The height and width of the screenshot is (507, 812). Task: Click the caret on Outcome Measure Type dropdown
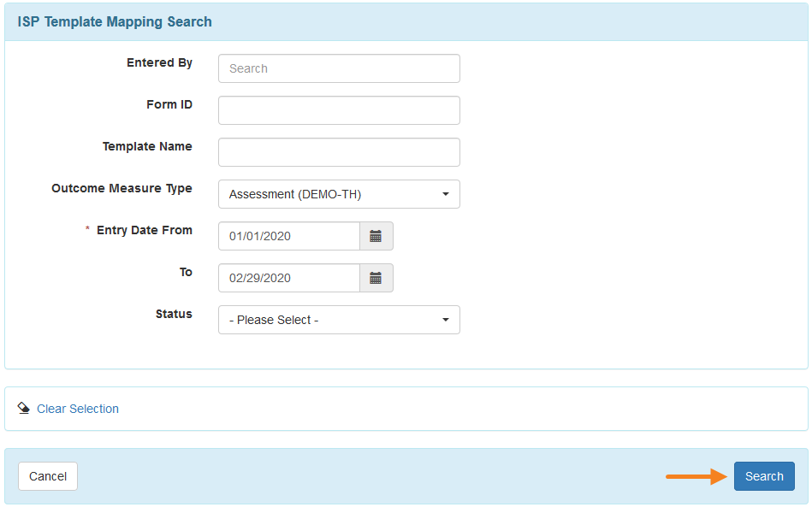point(445,194)
